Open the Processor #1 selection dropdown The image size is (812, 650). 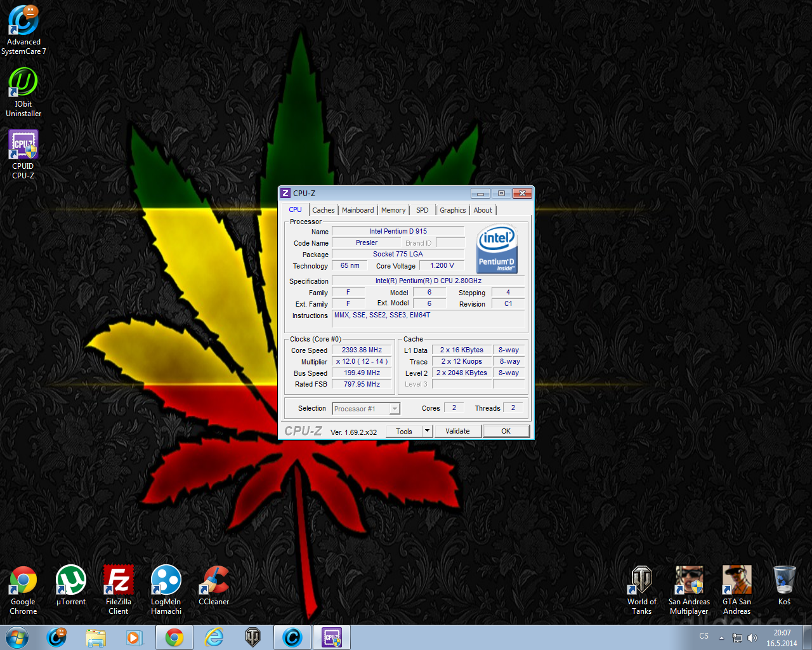[x=366, y=409]
